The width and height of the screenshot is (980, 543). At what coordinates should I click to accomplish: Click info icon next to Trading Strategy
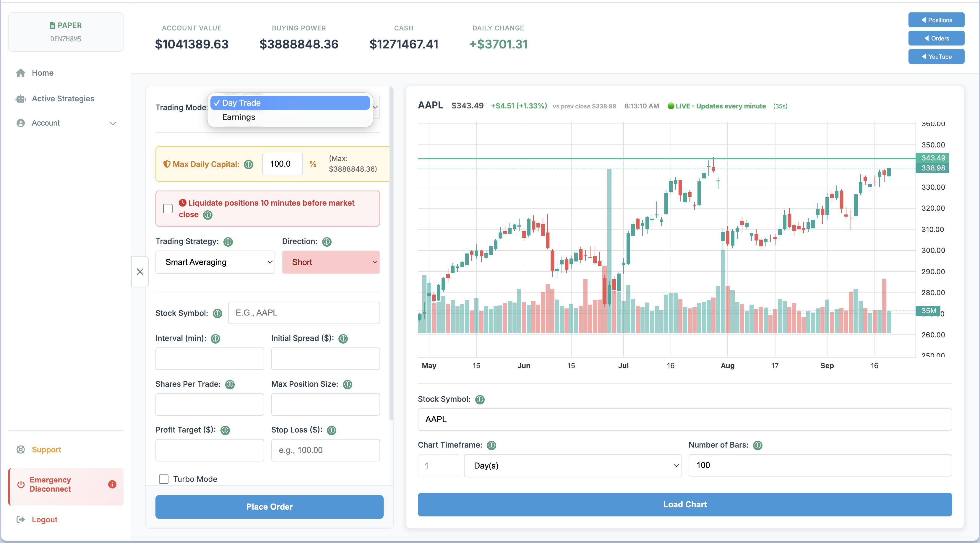(x=228, y=242)
